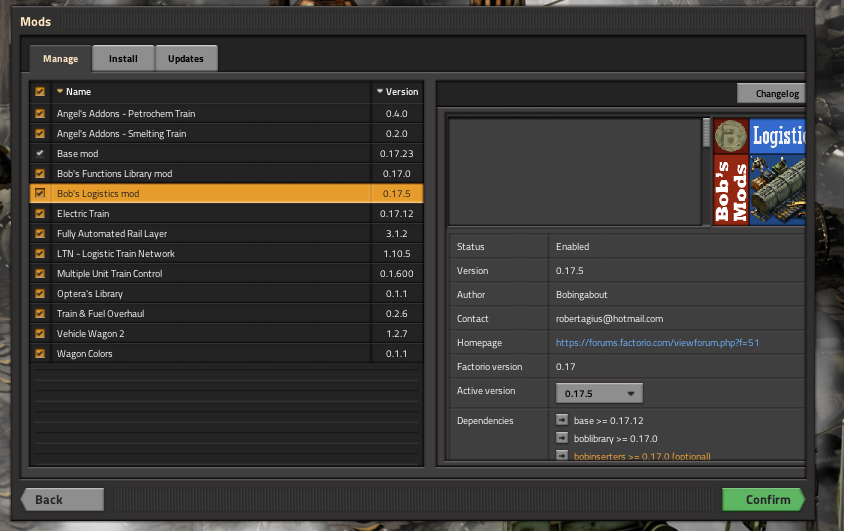Screen dimensions: 844x531
Task: Click version 3.1.2 cell
Action: point(397,233)
